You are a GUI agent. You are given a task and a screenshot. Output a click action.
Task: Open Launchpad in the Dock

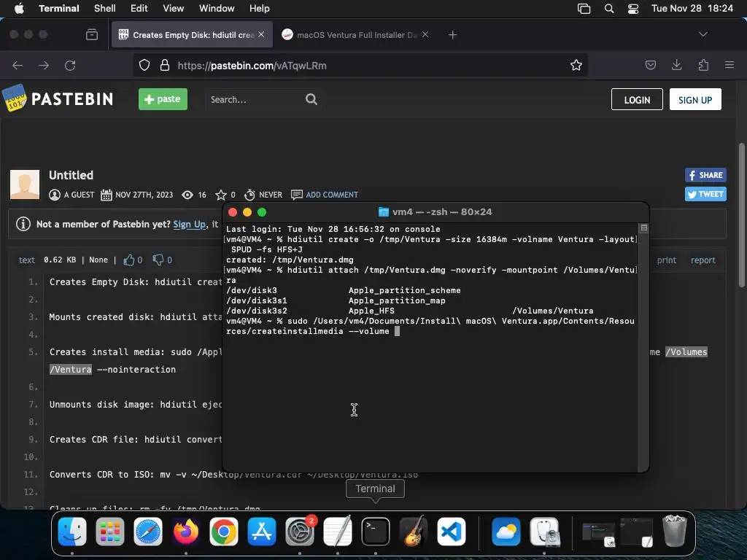110,532
